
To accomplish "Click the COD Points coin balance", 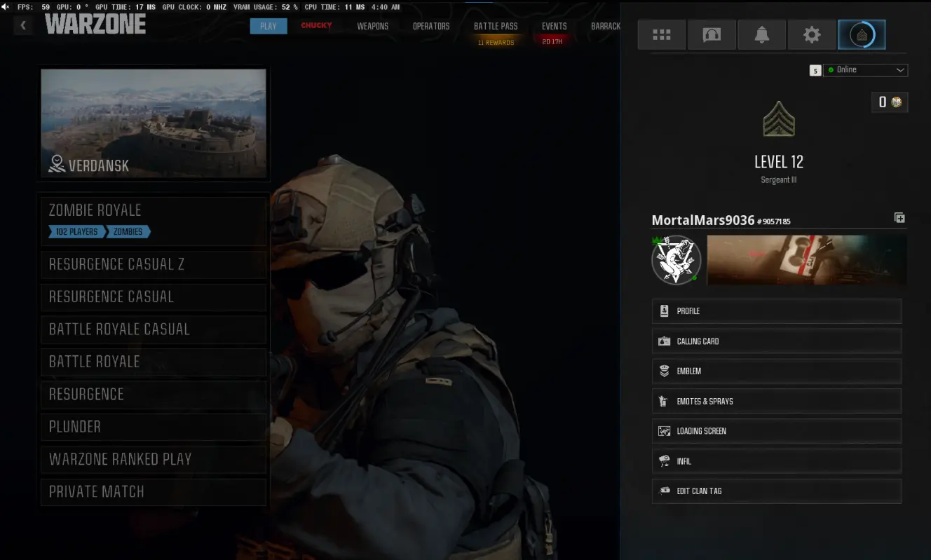I will (x=890, y=102).
